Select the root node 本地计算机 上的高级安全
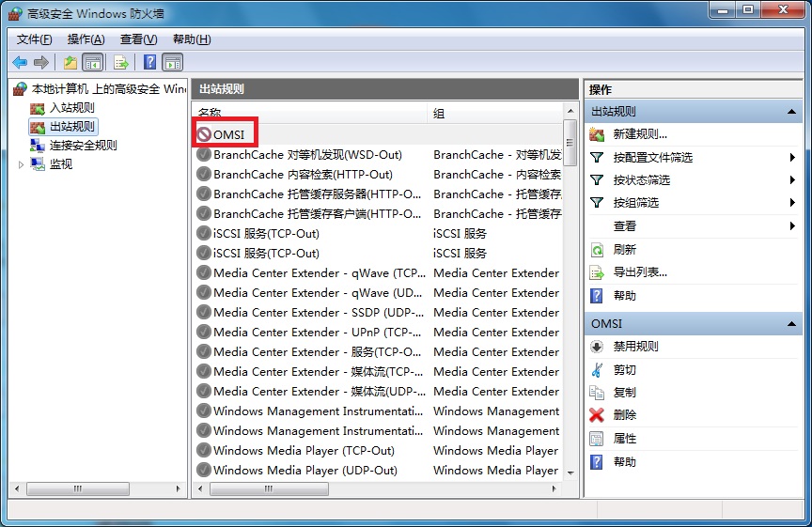This screenshot has width=812, height=527. tap(109, 89)
